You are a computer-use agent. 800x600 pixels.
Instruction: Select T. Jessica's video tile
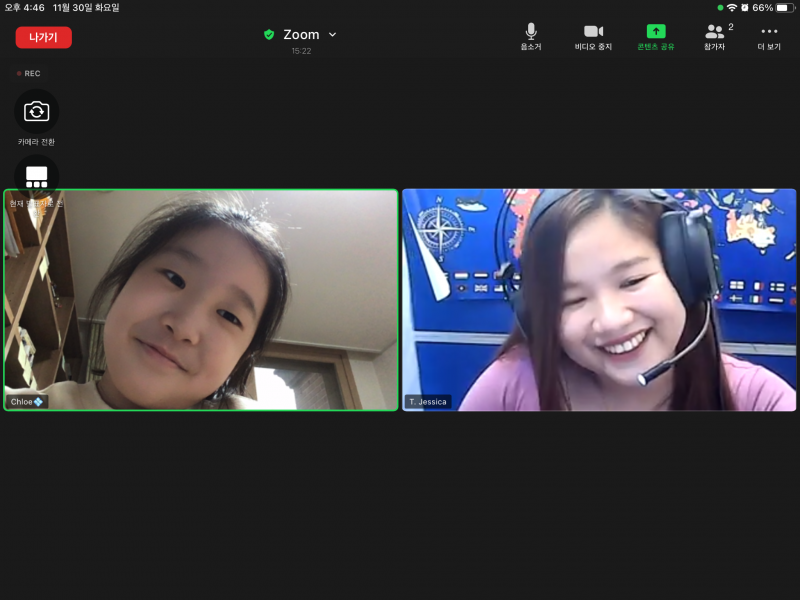[x=599, y=300]
